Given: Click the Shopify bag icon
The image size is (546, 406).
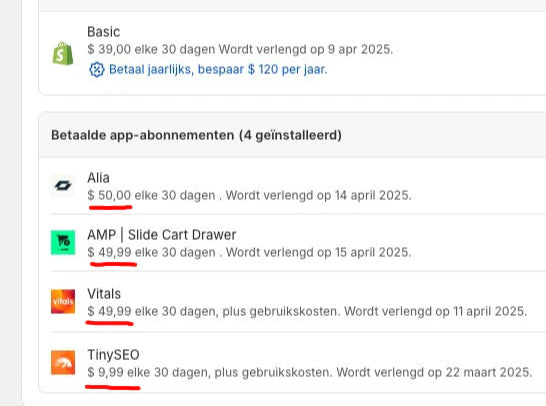Looking at the screenshot, I should click(63, 54).
